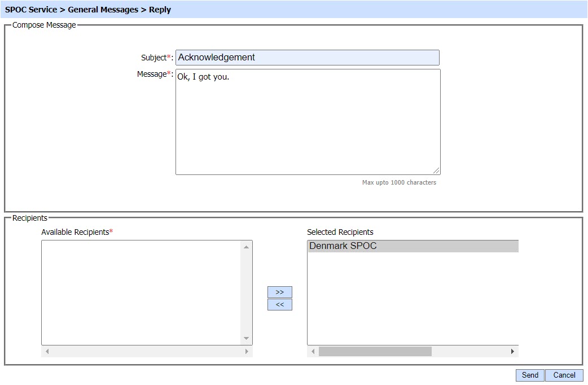Click the Subject input field
588x385 pixels.
pyautogui.click(x=307, y=58)
